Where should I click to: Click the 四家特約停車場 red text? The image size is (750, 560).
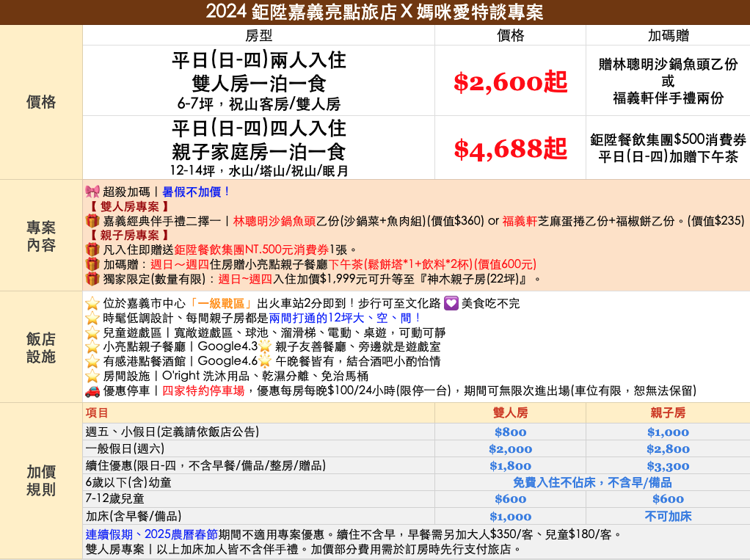pos(203,390)
